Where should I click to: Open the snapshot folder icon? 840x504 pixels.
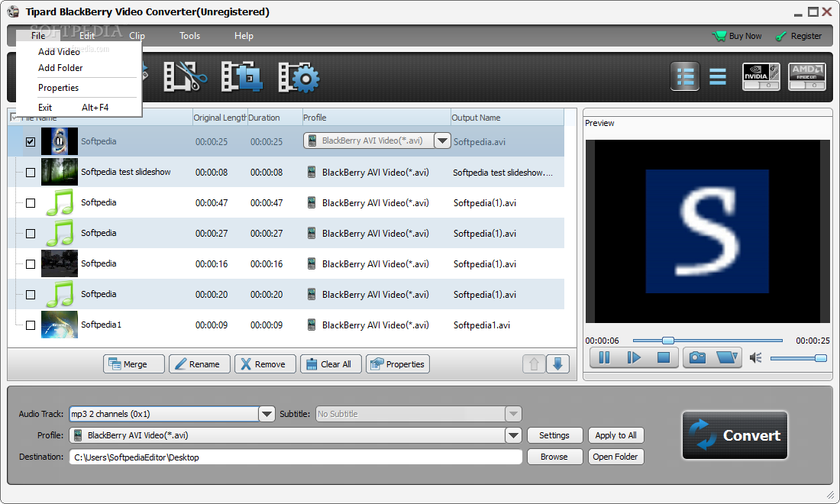[x=726, y=357]
